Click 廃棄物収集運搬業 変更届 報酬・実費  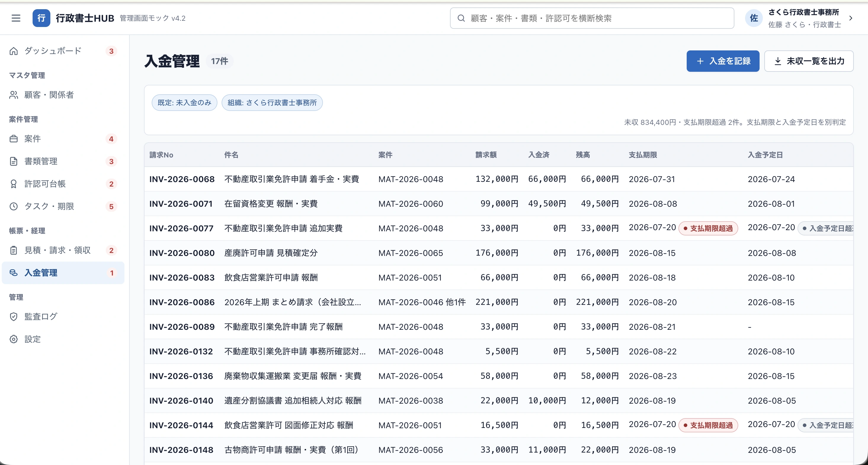coord(293,376)
